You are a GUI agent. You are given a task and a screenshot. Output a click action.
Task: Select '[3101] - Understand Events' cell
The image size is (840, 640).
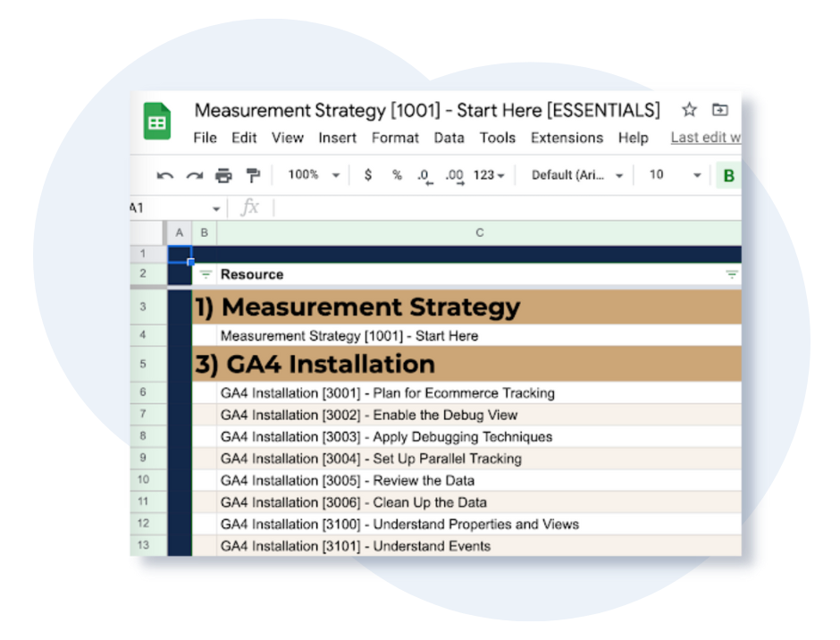(479, 545)
